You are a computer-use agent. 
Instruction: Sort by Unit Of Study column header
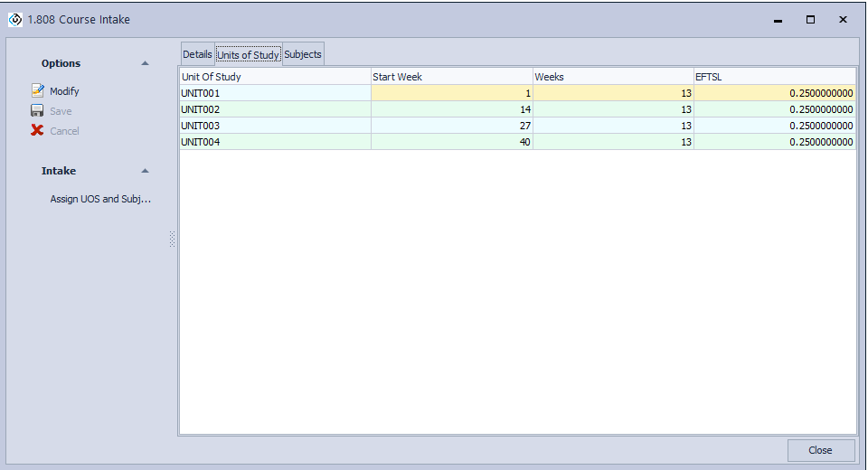pyautogui.click(x=275, y=77)
